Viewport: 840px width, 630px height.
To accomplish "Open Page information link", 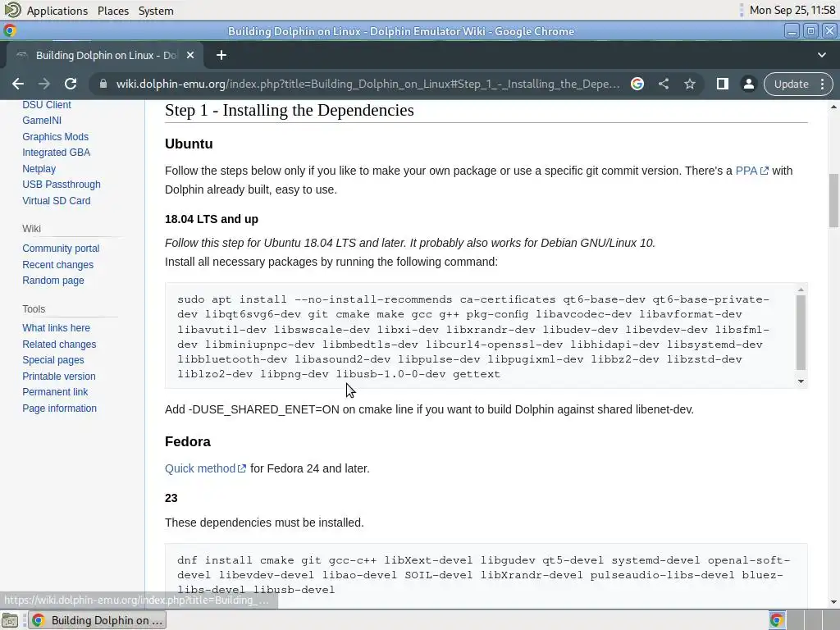I will pos(59,409).
